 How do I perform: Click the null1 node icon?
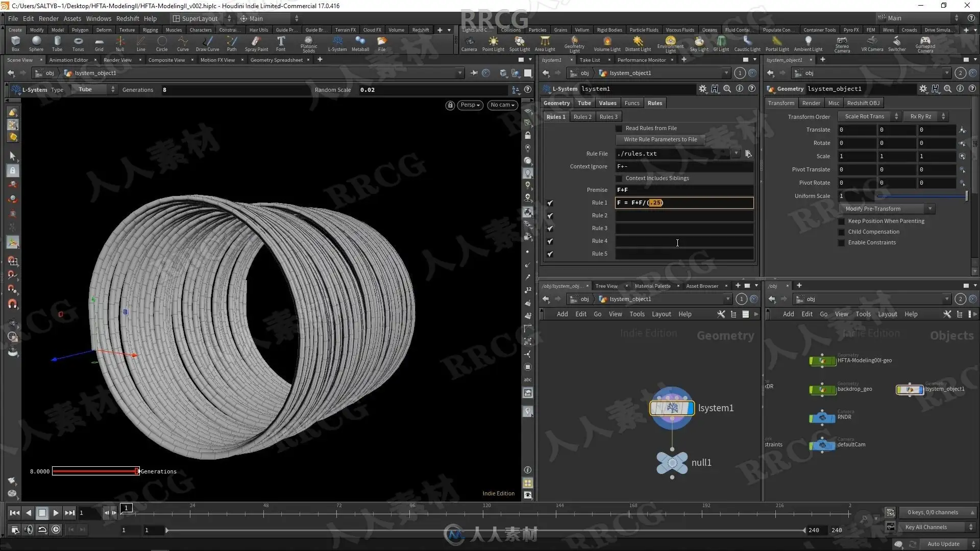(672, 463)
